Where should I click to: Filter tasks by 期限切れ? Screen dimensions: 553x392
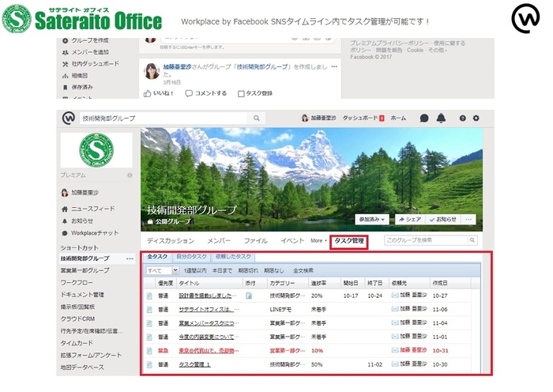[x=248, y=270]
